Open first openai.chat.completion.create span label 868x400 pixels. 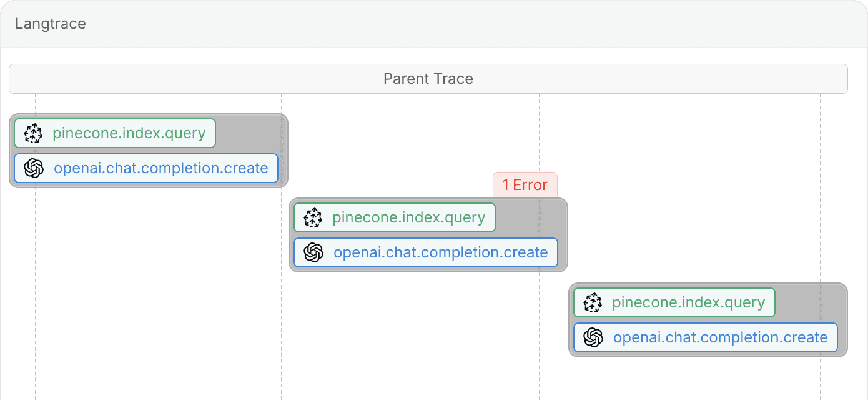[x=160, y=168]
